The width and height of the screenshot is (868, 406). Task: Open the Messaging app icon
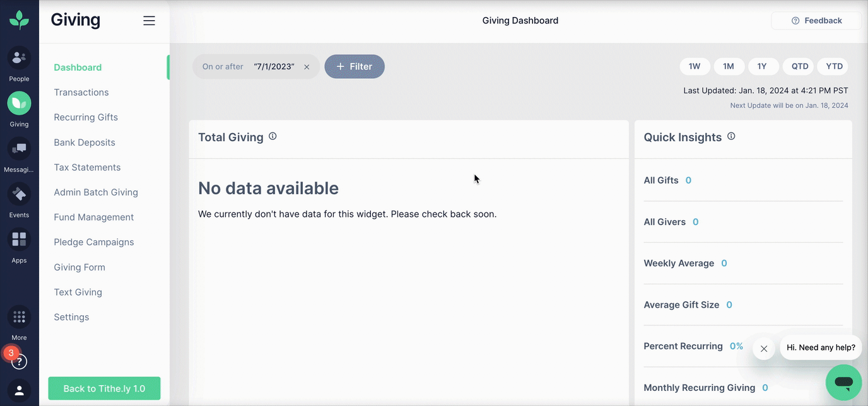19,149
